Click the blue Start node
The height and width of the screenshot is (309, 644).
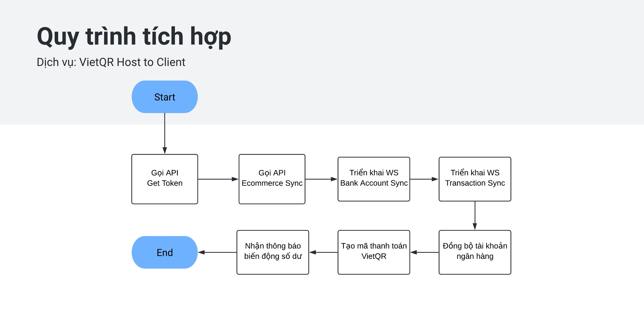(x=165, y=97)
